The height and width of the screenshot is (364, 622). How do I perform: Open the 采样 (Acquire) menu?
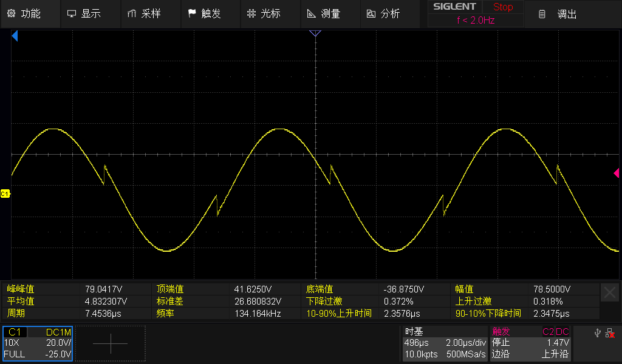coord(151,14)
